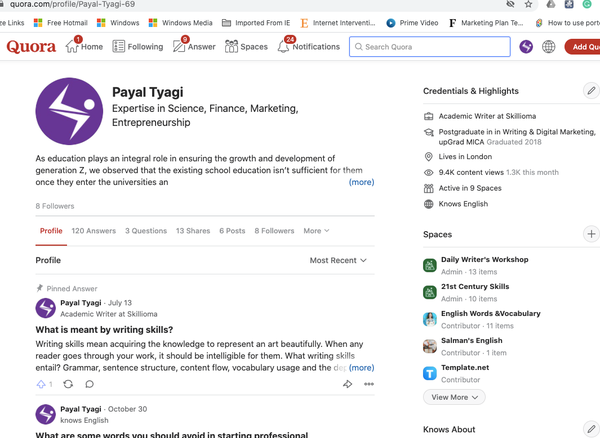Click the avatar on the October 30 answer
The image size is (600, 438).
(x=46, y=414)
